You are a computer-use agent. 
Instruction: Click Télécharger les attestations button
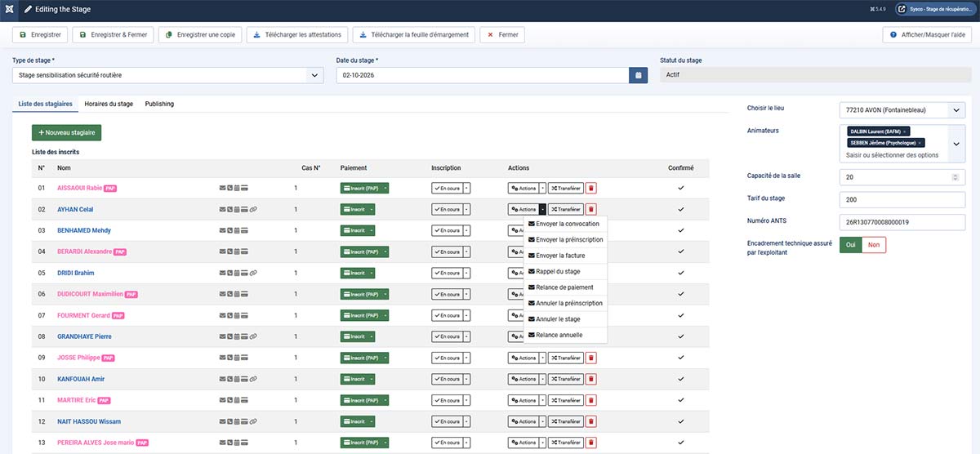[297, 35]
